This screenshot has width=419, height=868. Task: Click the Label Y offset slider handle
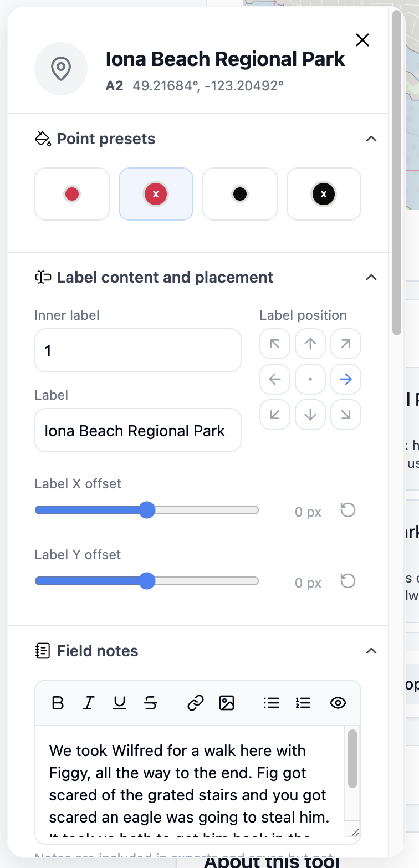tap(147, 581)
